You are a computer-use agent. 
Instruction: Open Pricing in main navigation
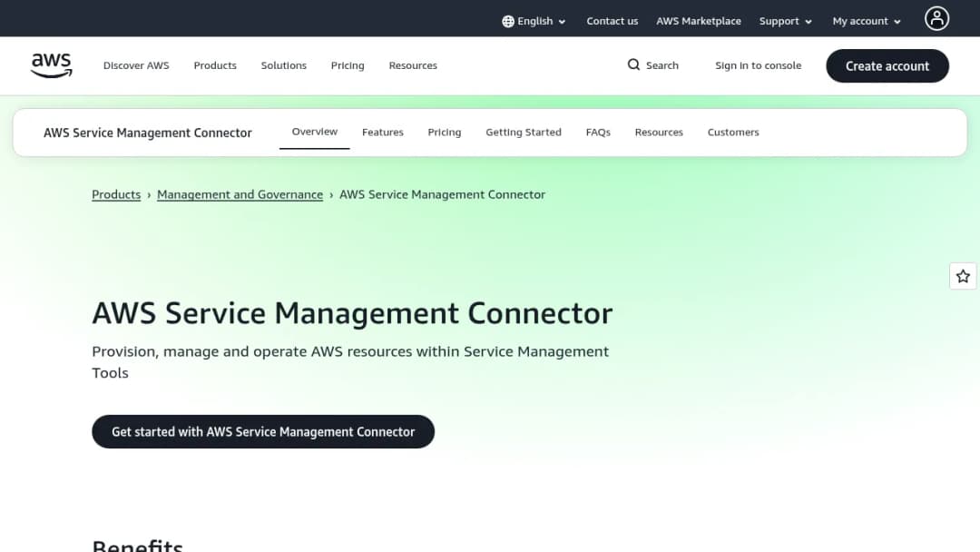[x=348, y=65]
